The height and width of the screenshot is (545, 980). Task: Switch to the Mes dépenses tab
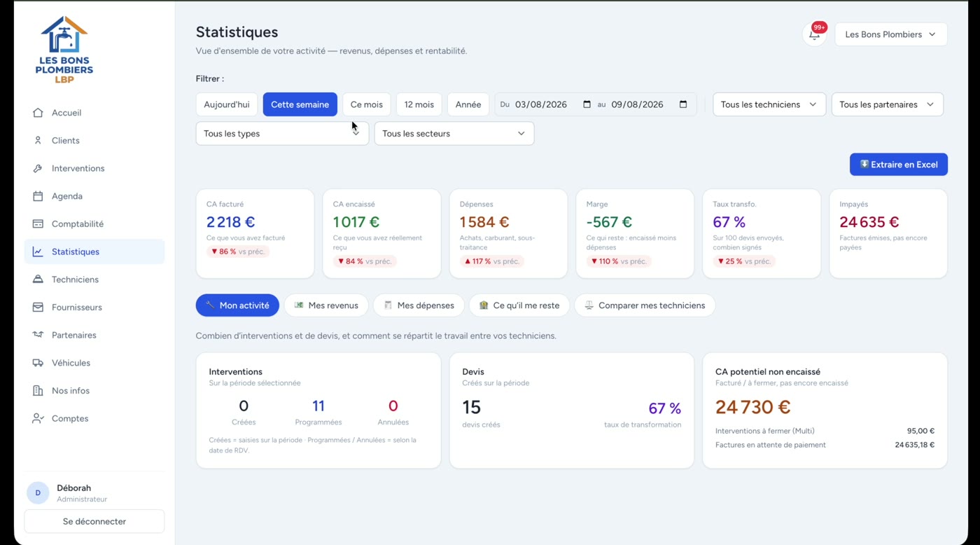click(419, 305)
